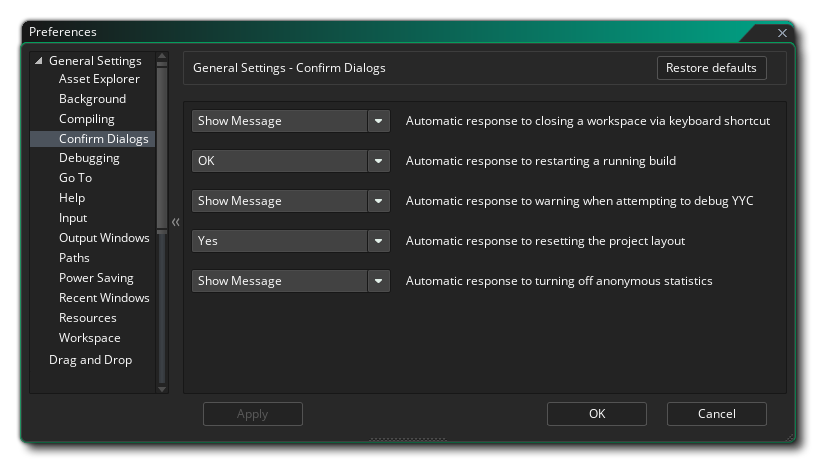Close the Preferences window
The image size is (816, 463).
click(x=782, y=33)
